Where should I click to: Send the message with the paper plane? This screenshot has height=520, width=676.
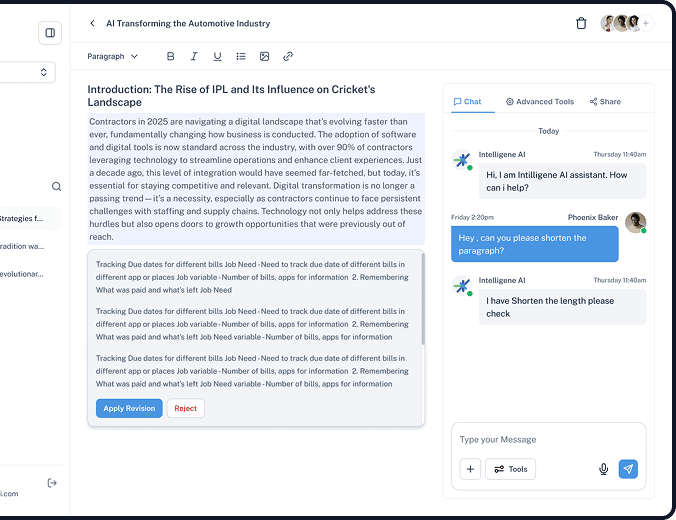tap(628, 469)
